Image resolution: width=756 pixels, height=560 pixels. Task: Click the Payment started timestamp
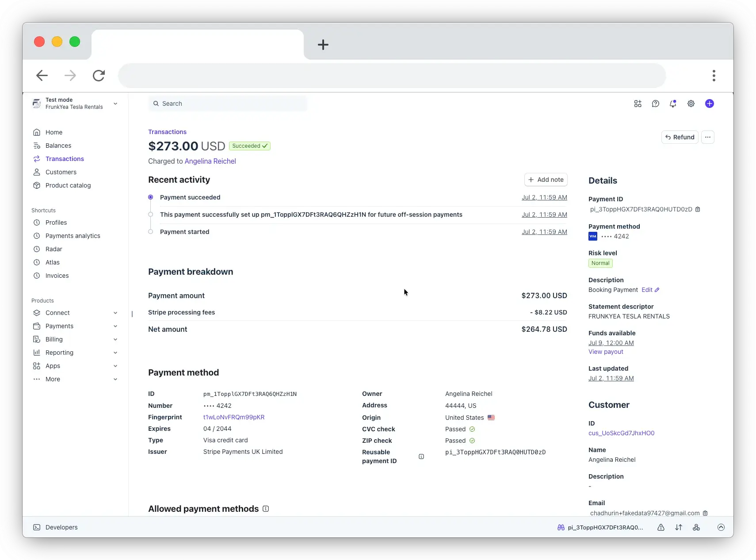click(x=544, y=232)
